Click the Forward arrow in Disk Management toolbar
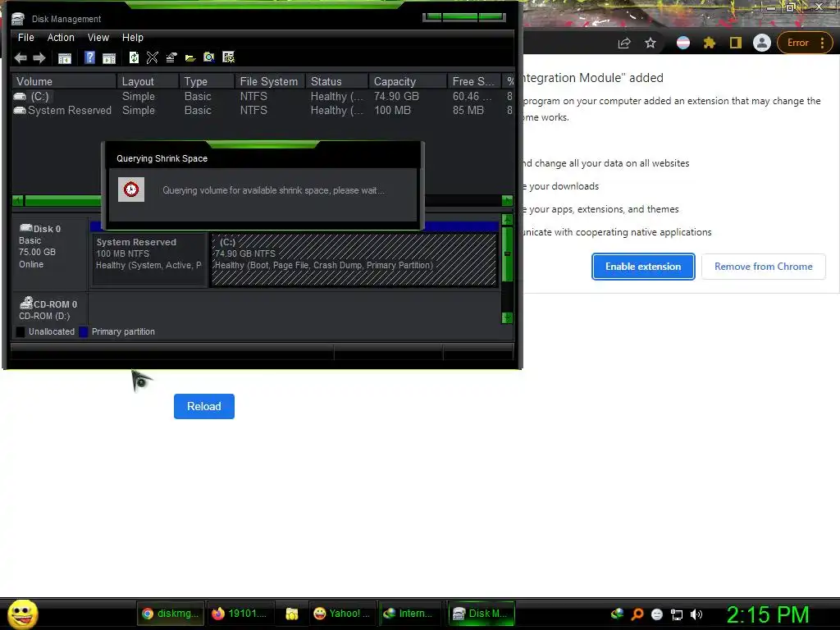Image resolution: width=840 pixels, height=630 pixels. (39, 58)
